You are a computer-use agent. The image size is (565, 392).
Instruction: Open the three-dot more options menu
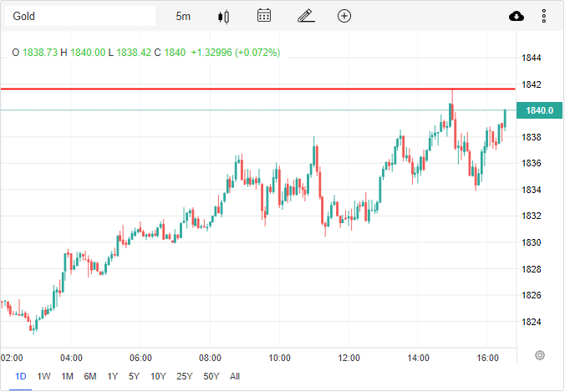click(544, 16)
